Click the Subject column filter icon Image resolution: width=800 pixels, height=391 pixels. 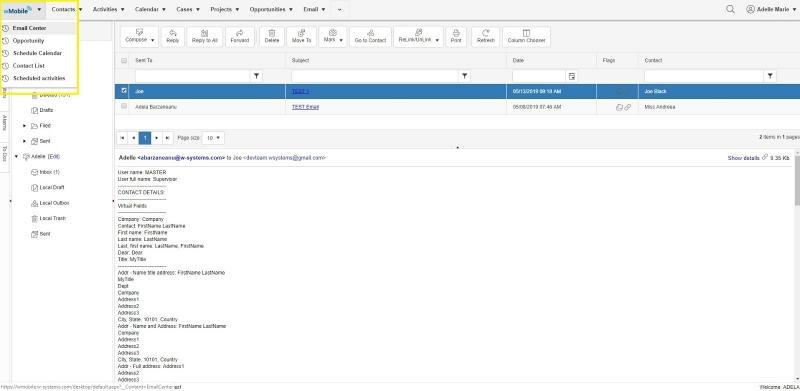coord(464,76)
